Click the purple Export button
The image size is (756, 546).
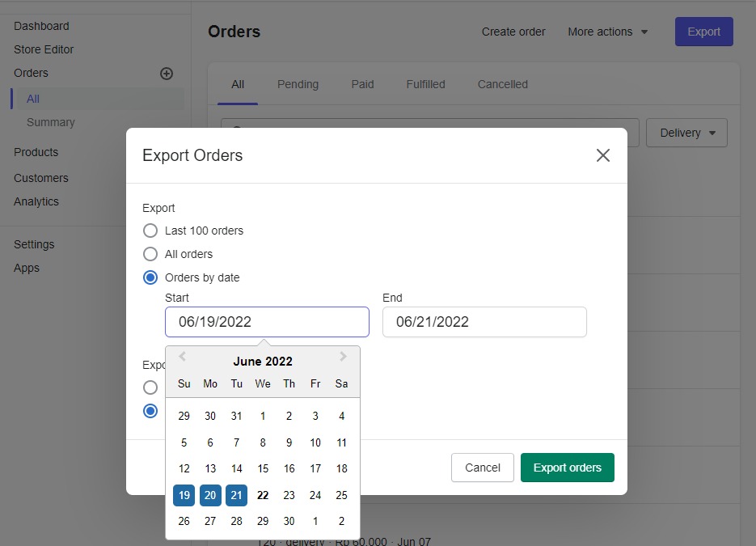click(x=704, y=32)
